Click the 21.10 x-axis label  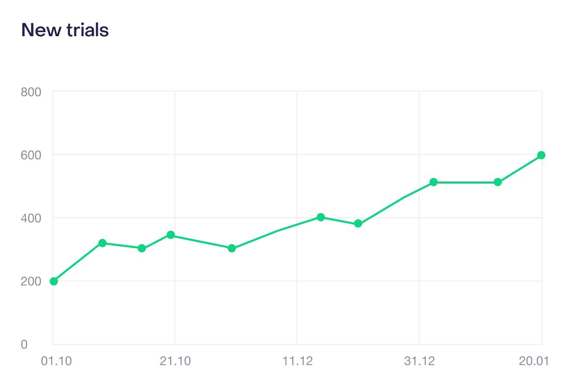175,361
